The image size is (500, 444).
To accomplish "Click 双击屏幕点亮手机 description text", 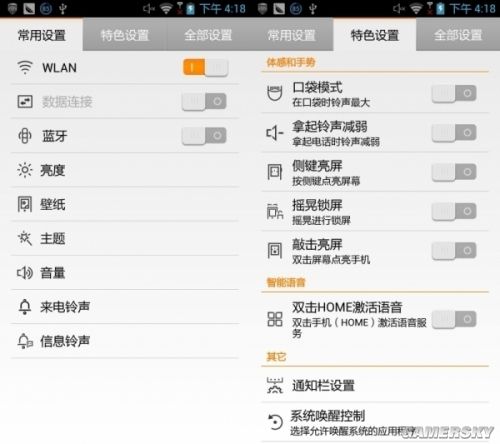I will (331, 260).
